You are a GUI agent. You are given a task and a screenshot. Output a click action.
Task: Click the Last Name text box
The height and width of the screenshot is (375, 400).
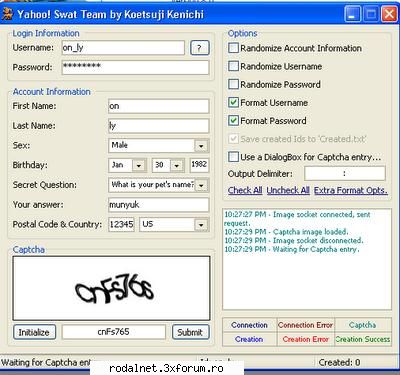(x=159, y=126)
